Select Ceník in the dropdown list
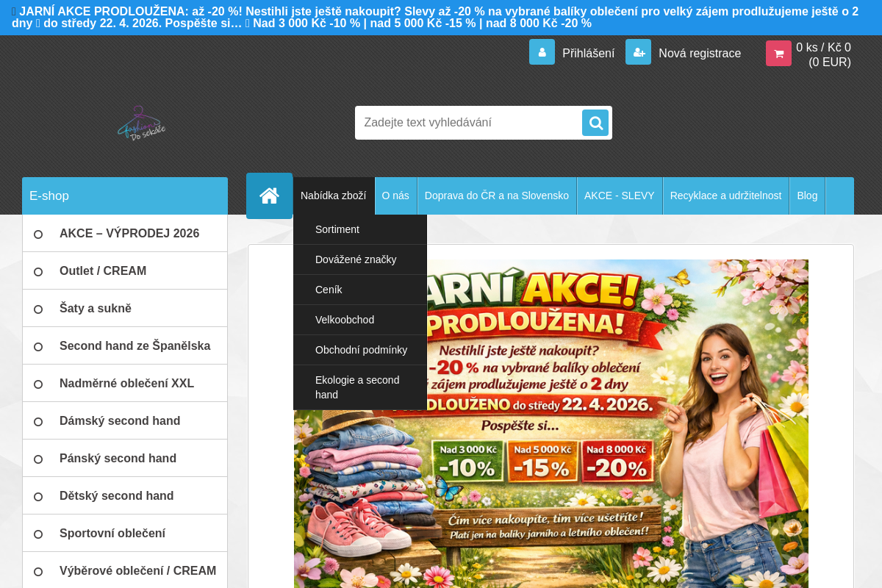 pos(329,290)
